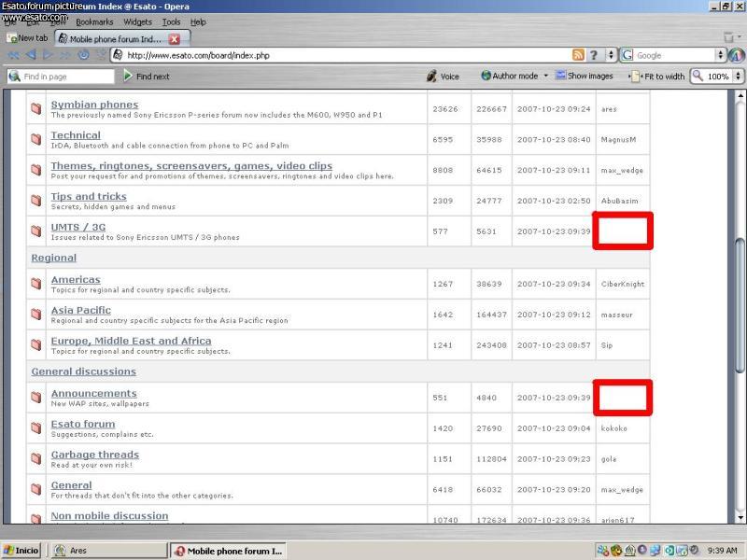This screenshot has width=747, height=560.
Task: Click the scrollbar up arrow
Action: pos(740,95)
